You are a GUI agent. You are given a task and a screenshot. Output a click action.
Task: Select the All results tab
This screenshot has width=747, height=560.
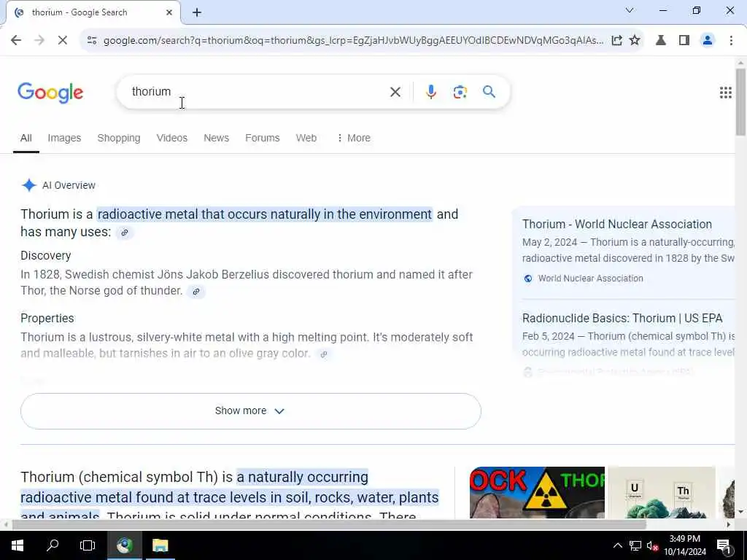26,138
